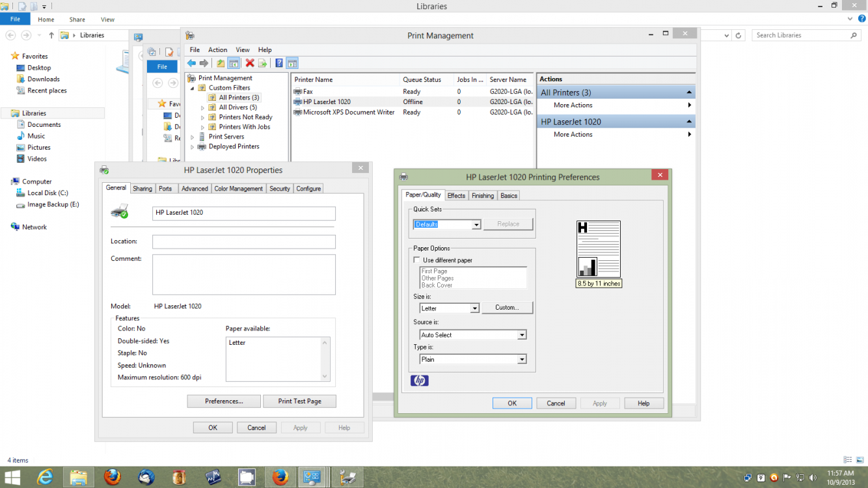Open the Type is Plain dropdown

point(522,359)
